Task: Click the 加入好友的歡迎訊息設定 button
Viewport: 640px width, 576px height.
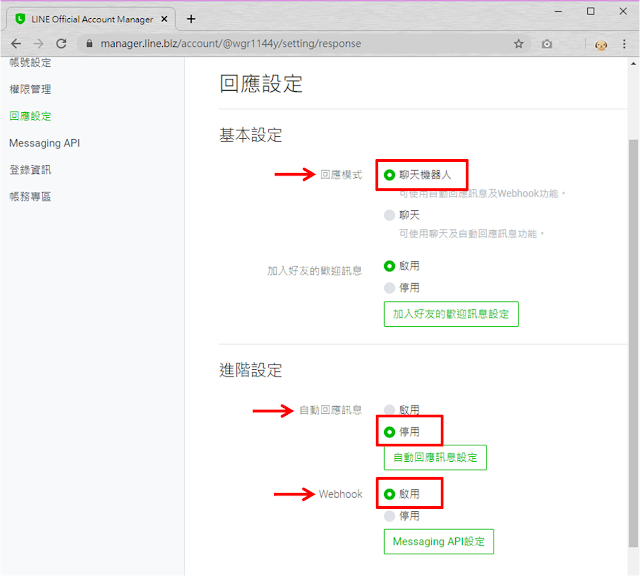Action: pyautogui.click(x=451, y=314)
